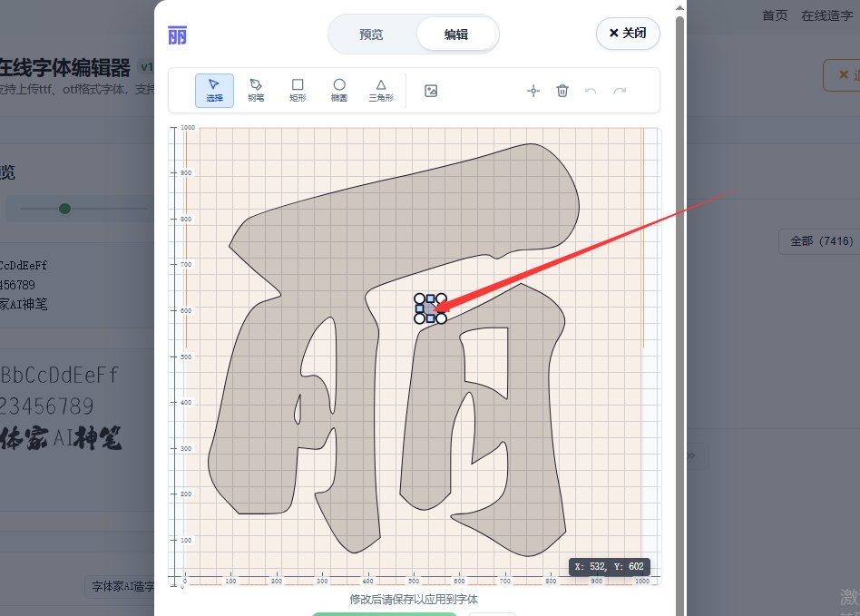This screenshot has width=860, height=616.
Task: Redo the last edit
Action: tap(621, 90)
